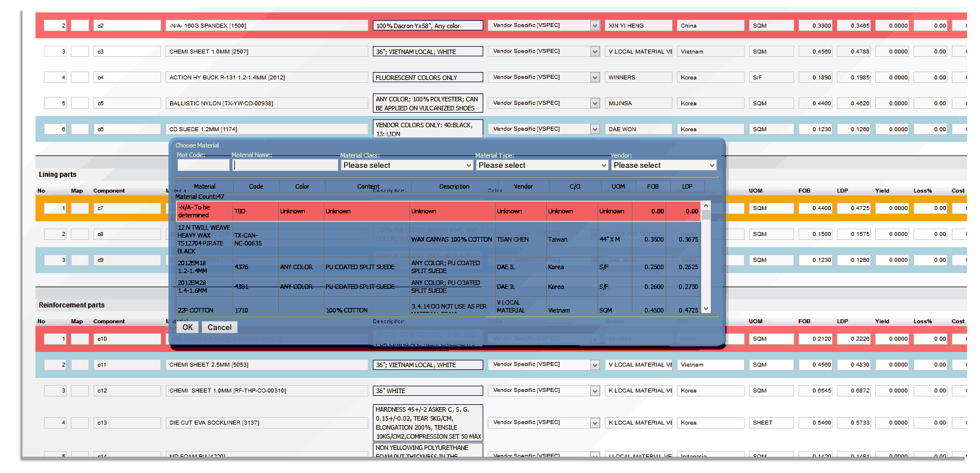This screenshot has height=473, width=980.
Task: Select the 2012EM18 1.2-1.4MM material row
Action: coord(438,267)
